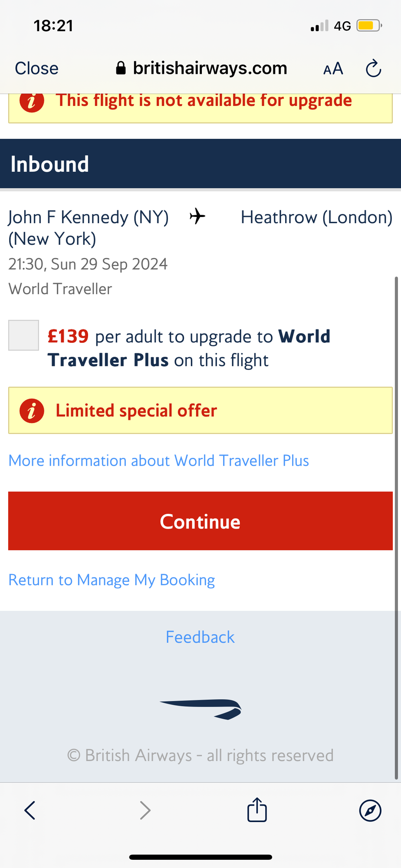Click the red Continue button

tap(200, 521)
